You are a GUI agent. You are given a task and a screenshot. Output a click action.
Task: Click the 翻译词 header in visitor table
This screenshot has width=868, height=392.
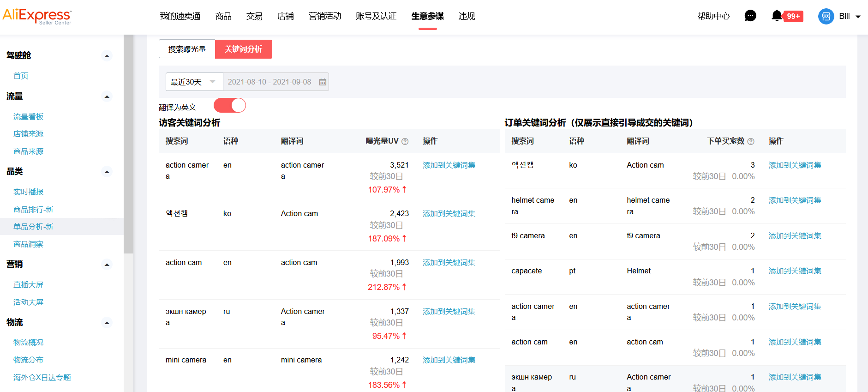tap(292, 141)
